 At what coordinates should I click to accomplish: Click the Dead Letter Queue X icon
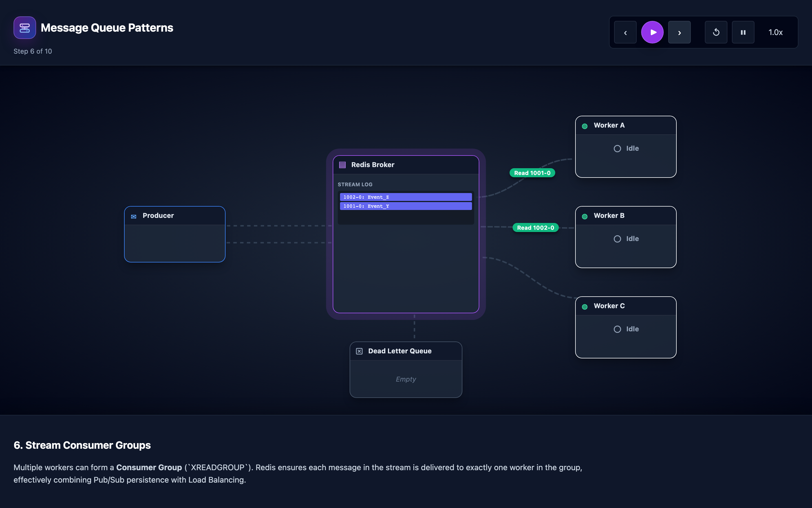pyautogui.click(x=359, y=351)
